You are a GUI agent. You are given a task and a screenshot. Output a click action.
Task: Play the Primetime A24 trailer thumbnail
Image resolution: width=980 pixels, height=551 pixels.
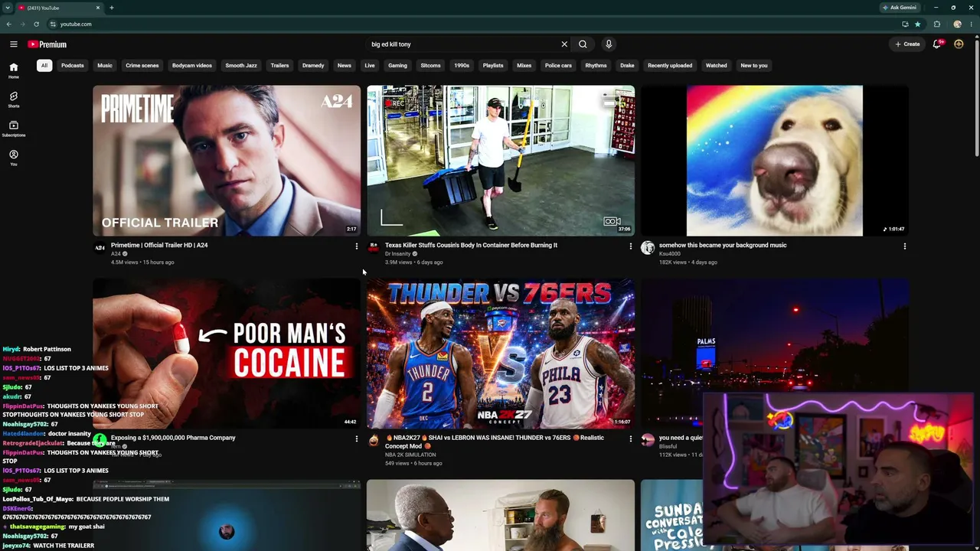coord(227,161)
